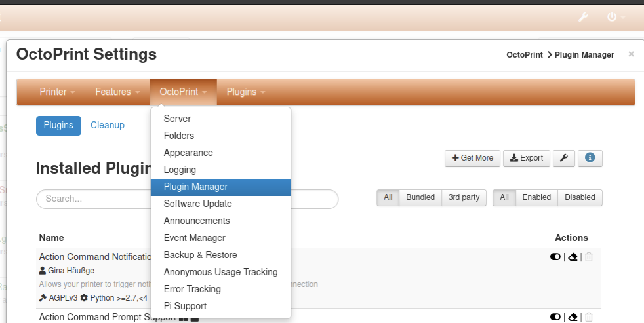Click the AGPLv3 license text

63,298
